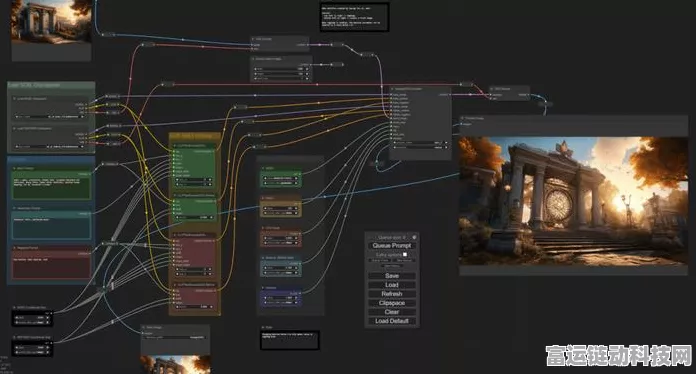Click the Save Image node's cropped bottom thumbnail

pos(176,364)
